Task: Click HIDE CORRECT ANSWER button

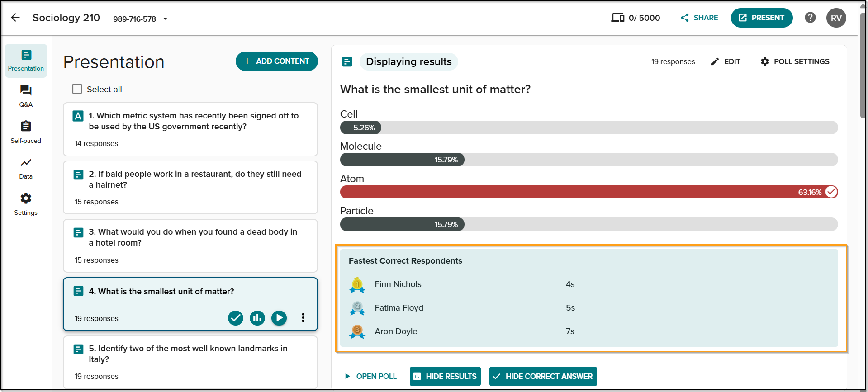Action: tap(543, 376)
